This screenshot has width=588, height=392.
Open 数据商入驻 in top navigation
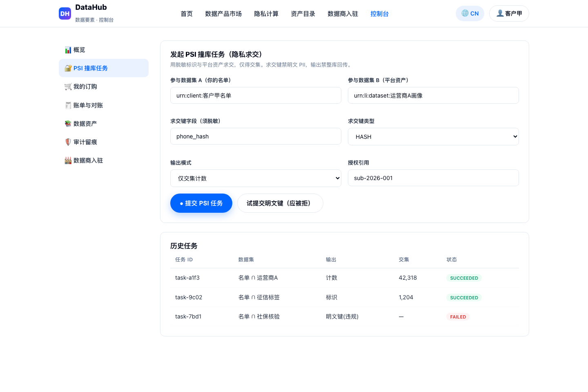[343, 14]
